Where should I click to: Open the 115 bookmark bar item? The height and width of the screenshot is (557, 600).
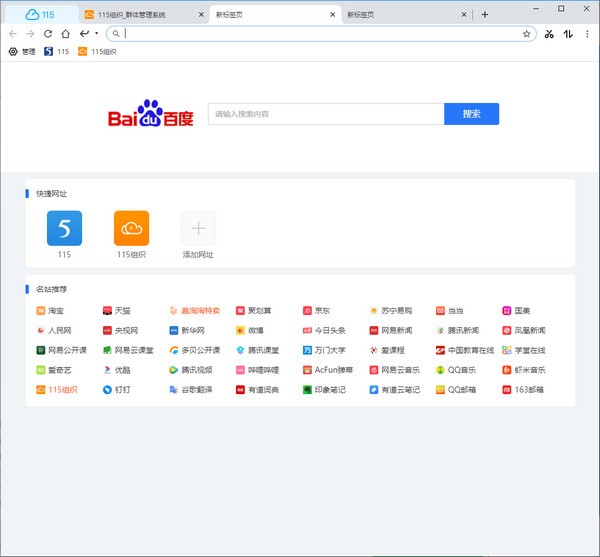coord(57,52)
